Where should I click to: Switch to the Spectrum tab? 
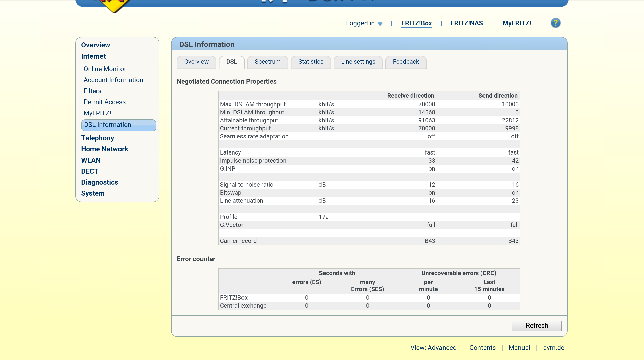267,62
